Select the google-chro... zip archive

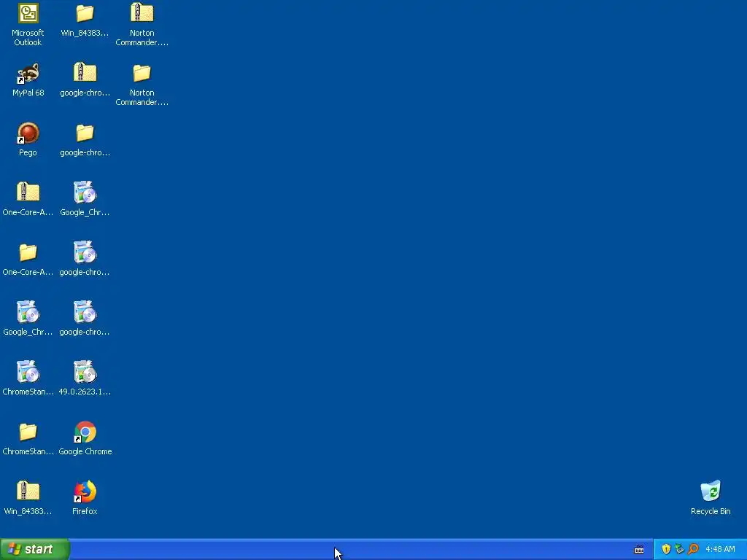point(85,79)
